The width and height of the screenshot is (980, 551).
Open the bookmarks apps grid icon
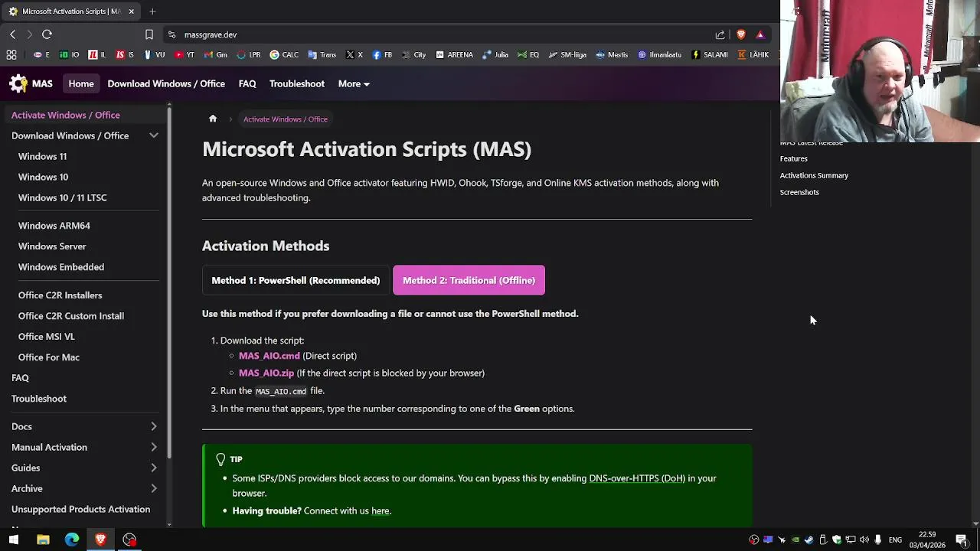(x=11, y=54)
